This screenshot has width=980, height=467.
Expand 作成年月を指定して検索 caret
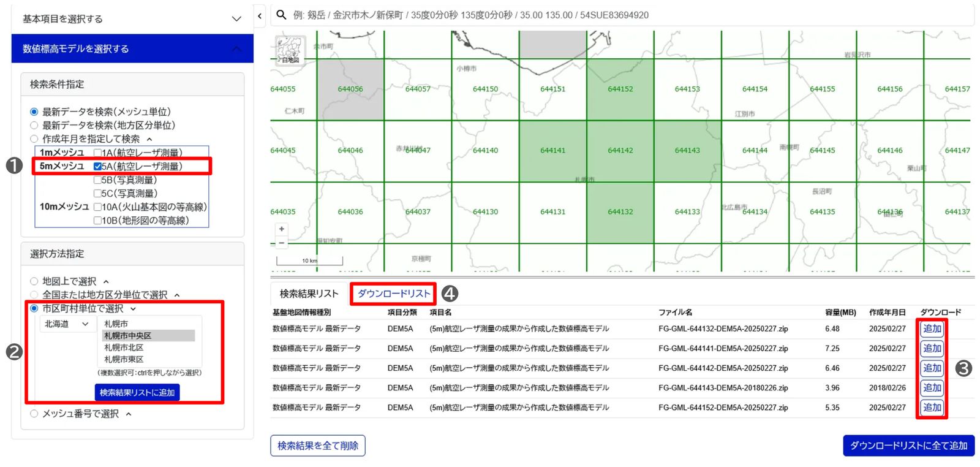(149, 139)
